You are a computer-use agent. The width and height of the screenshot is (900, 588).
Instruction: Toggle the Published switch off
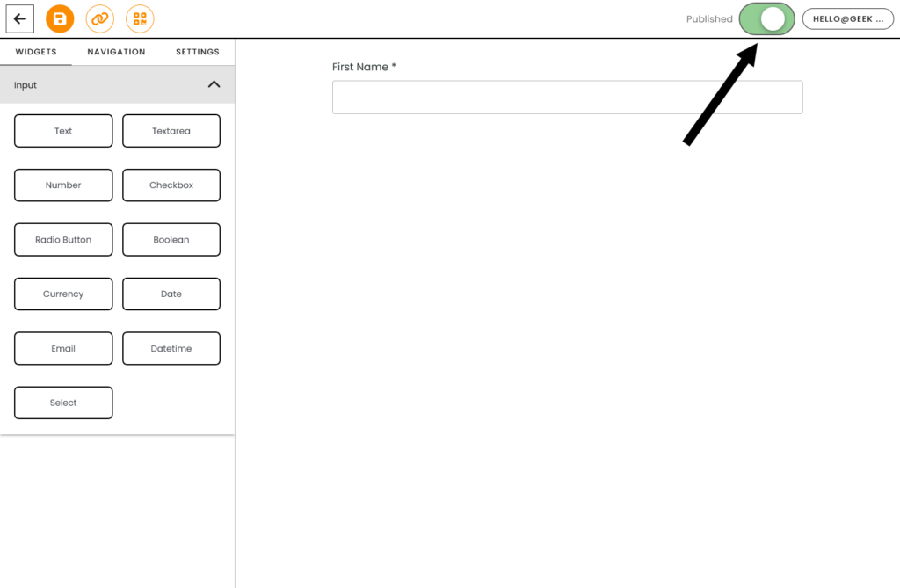point(766,19)
